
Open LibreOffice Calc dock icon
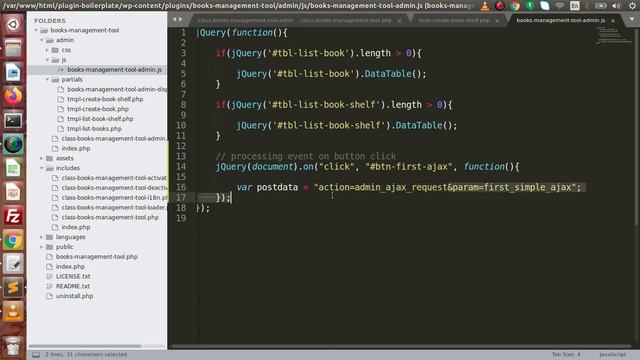[13, 169]
